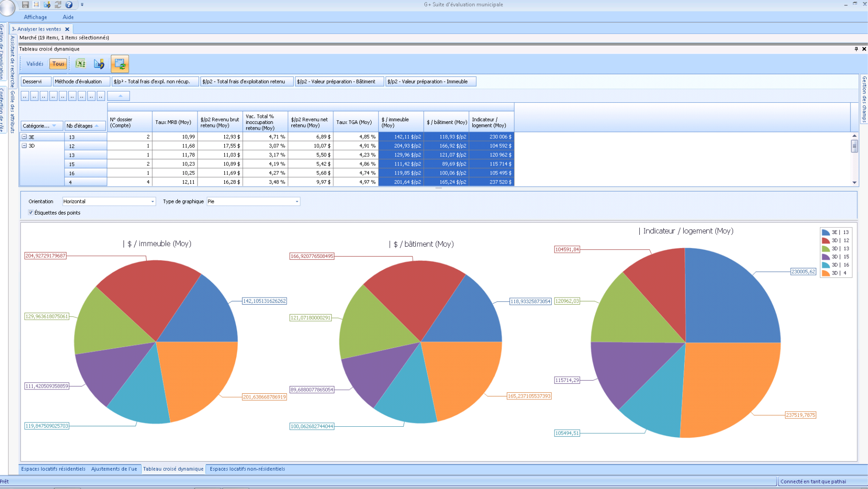Click the pivot grid vertical scrollbar thumb
The height and width of the screenshot is (489, 868).
pos(854,146)
